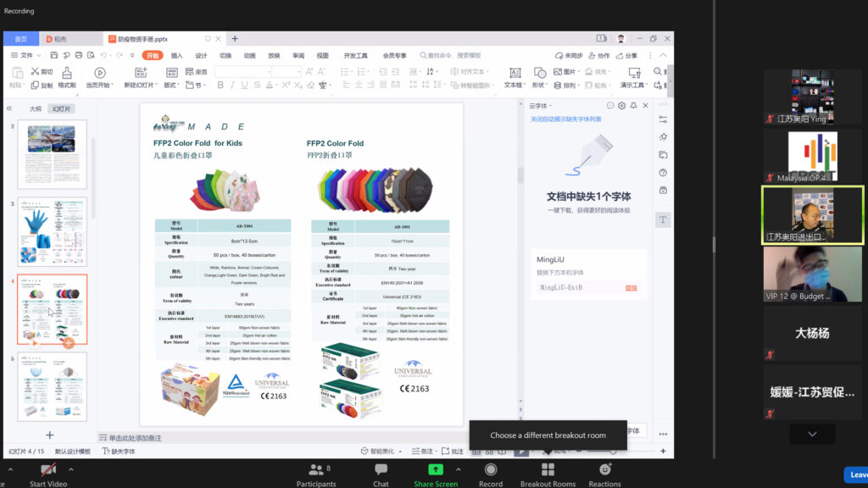Screen dimensions: 868x488
Task: Expand more participant videos chevron
Action: pyautogui.click(x=812, y=434)
